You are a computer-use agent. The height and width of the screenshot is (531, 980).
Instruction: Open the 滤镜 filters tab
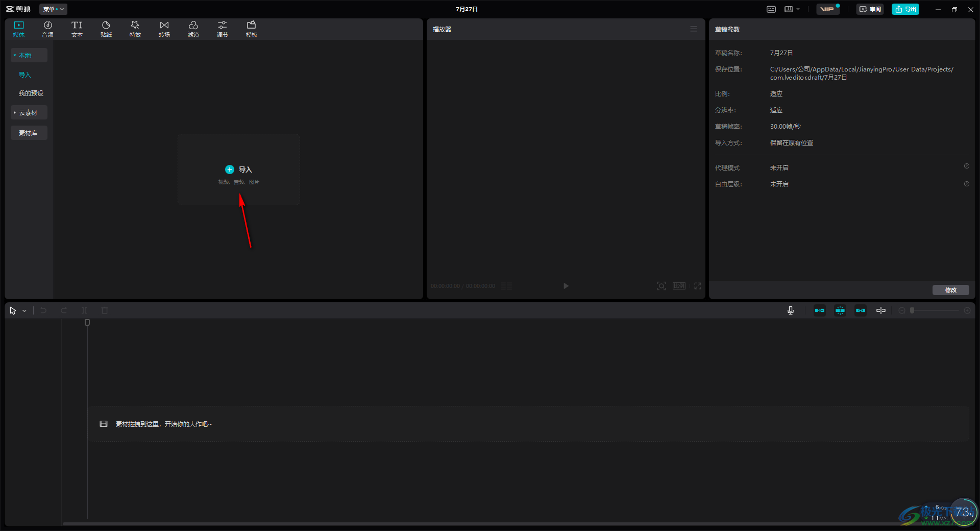click(193, 29)
